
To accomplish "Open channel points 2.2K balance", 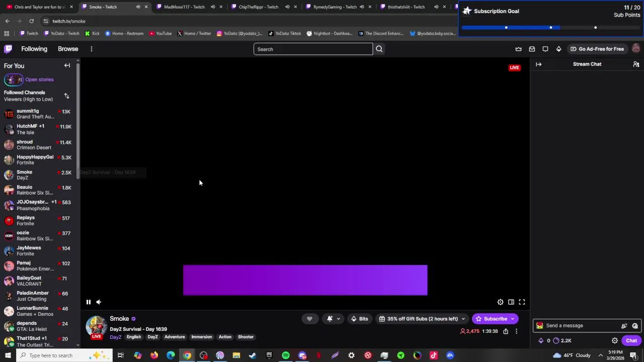I will click(562, 341).
